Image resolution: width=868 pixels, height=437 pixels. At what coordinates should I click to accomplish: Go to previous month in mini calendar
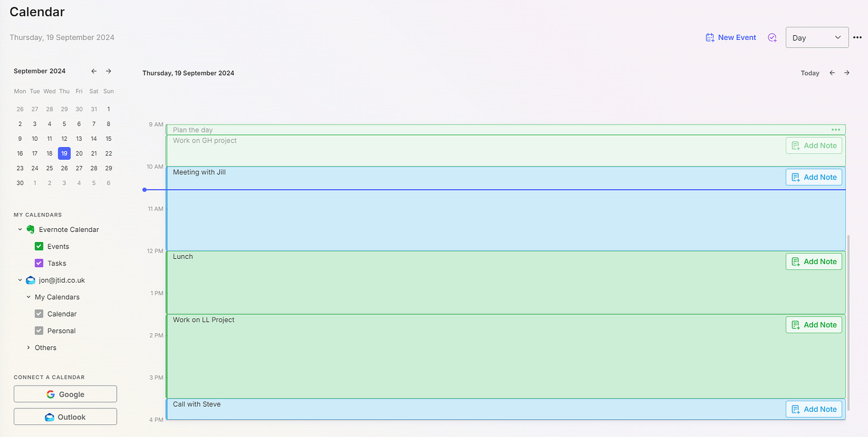tap(94, 71)
